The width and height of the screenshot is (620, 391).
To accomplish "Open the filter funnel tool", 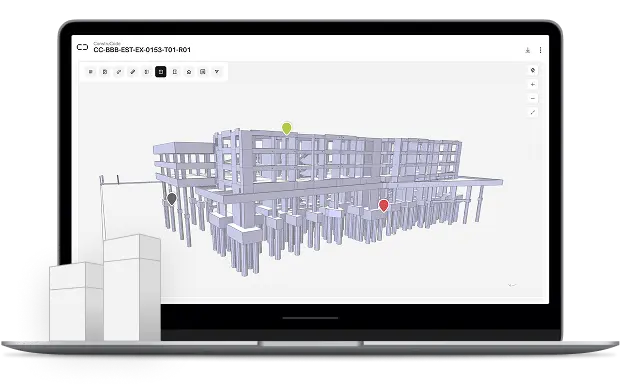I will [217, 72].
